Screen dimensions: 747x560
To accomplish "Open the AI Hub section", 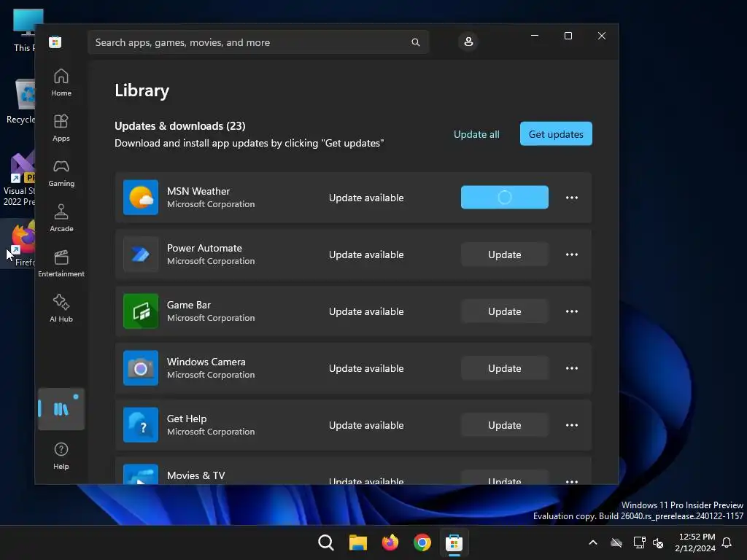I will (61, 308).
